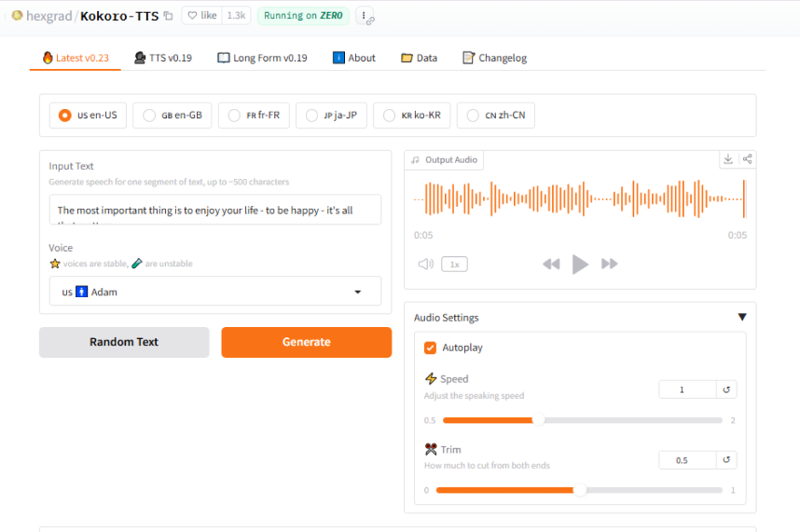This screenshot has width=800, height=532.
Task: Play the output audio
Action: (x=580, y=264)
